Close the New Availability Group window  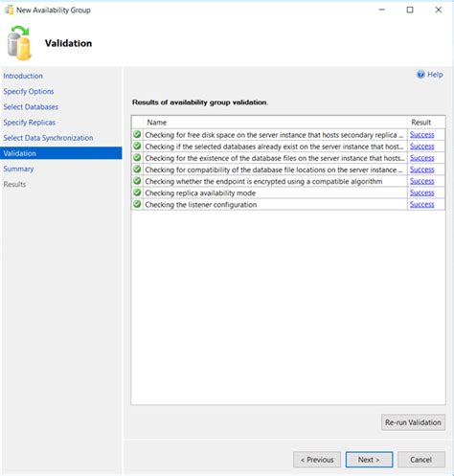coord(439,10)
